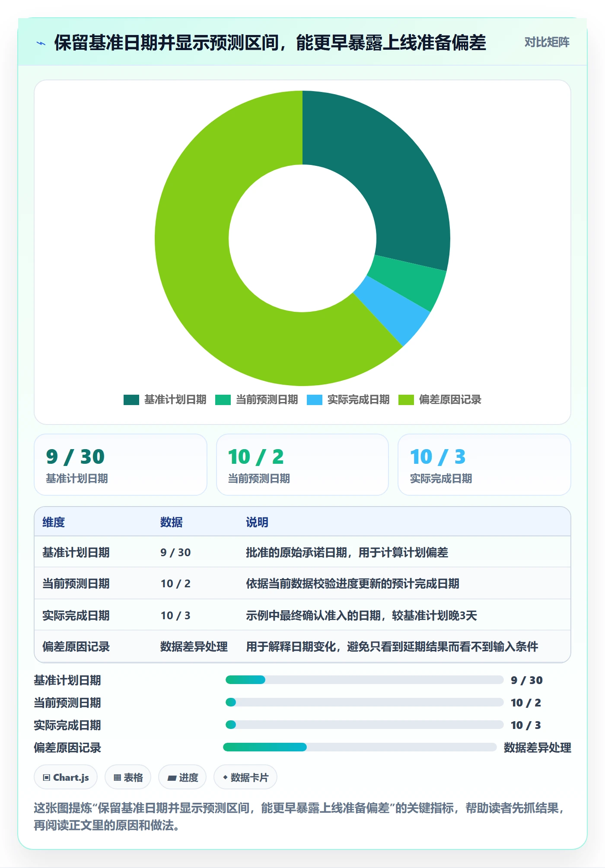Open the 10 / 3 实际完成日期 card
This screenshot has height=868, width=605.
(484, 465)
